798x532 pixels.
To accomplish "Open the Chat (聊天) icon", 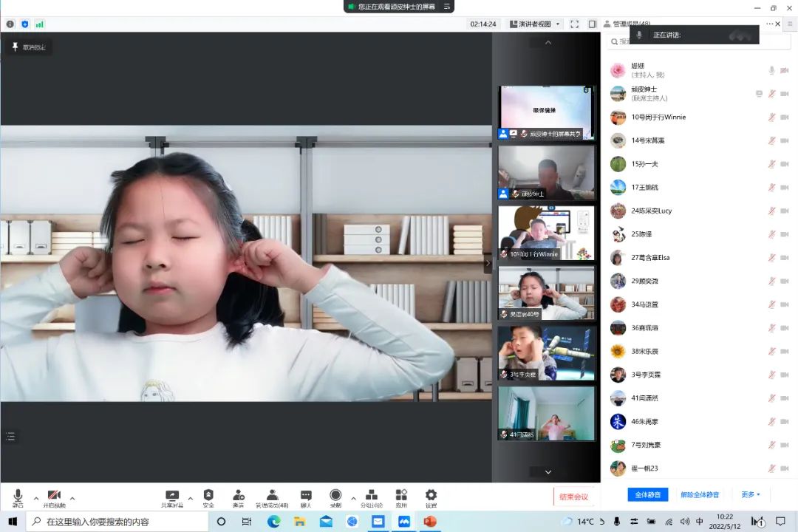I will coord(306,498).
